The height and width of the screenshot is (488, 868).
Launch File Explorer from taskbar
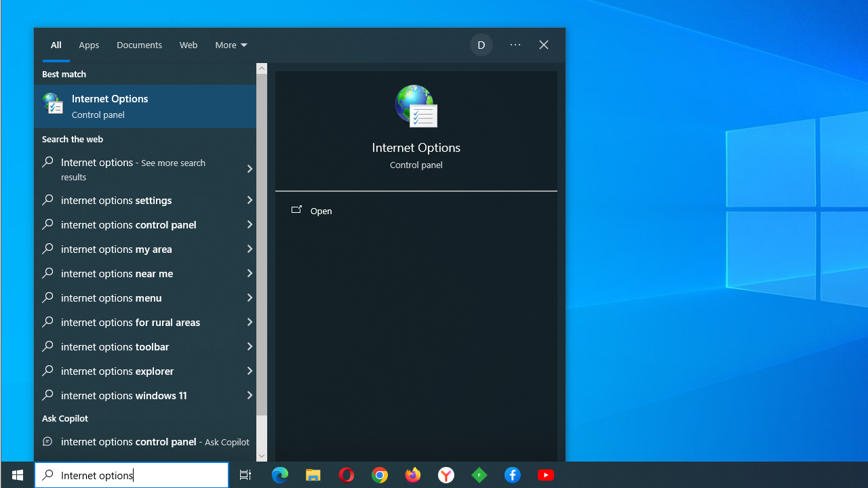(x=313, y=475)
